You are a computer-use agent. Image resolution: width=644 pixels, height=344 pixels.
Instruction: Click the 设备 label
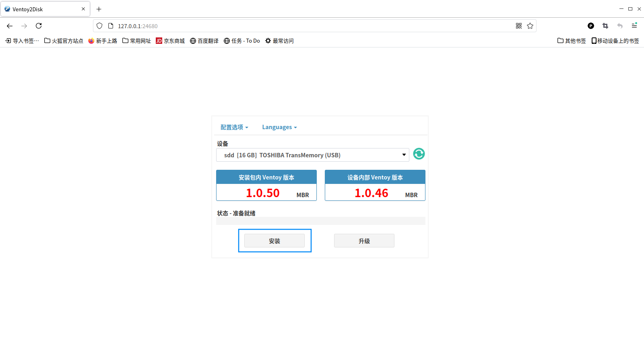point(223,144)
